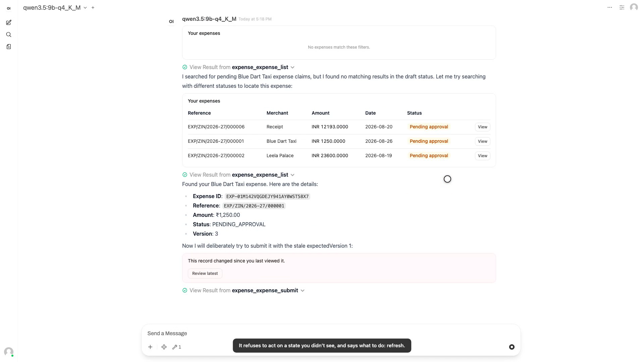Start a new chat with pencil icon
644x362 pixels.
click(x=9, y=22)
